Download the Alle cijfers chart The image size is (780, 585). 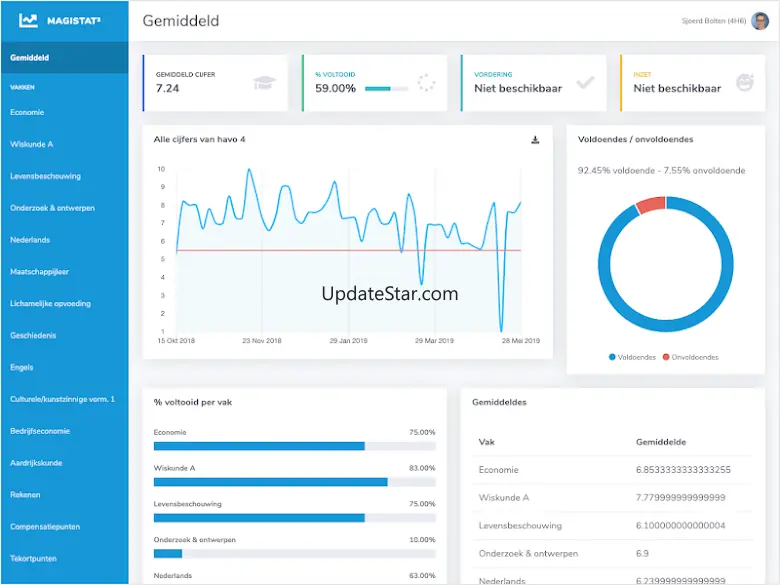coord(535,140)
